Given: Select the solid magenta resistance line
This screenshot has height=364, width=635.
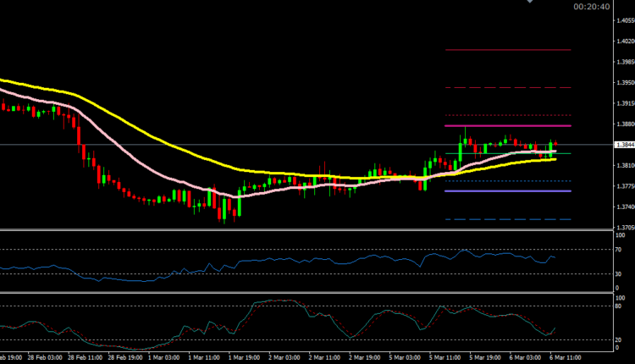Looking at the screenshot, I should (508, 126).
